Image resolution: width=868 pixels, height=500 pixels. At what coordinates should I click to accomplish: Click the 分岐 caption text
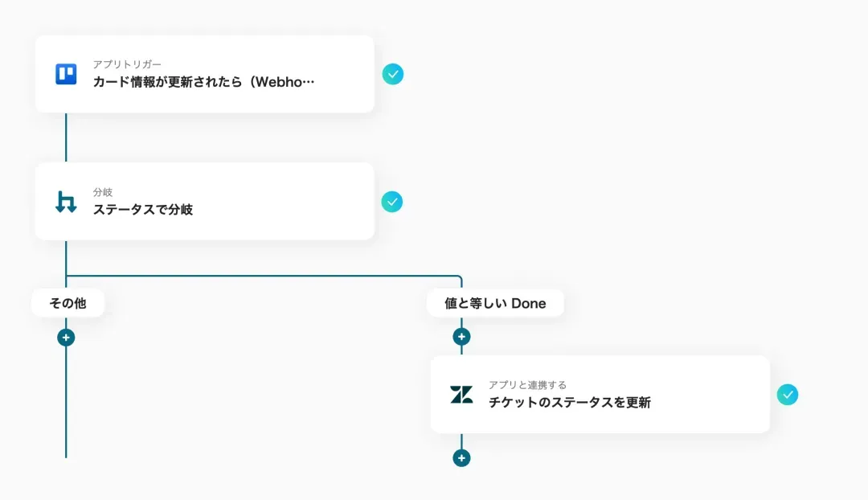click(103, 192)
